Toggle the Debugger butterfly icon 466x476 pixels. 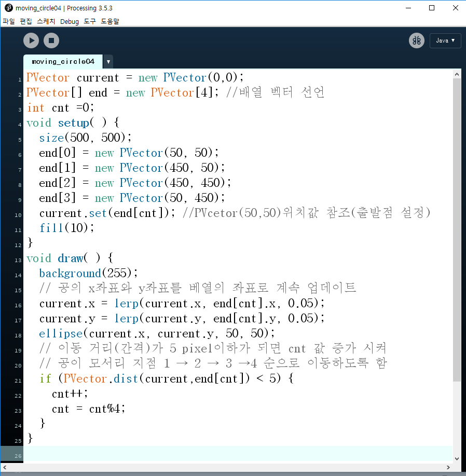point(417,40)
